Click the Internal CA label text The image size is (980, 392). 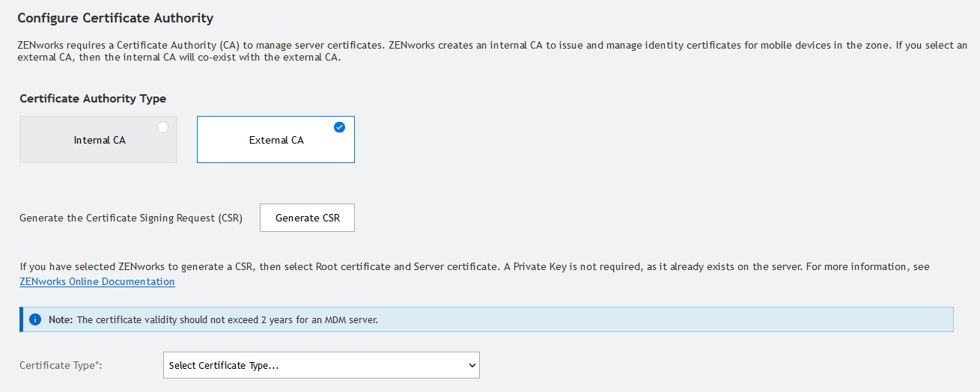point(100,140)
